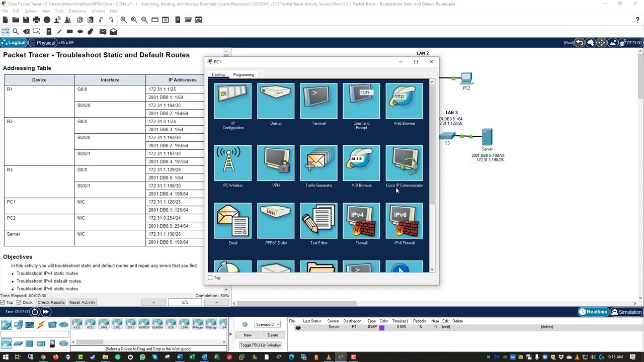Open Command Prompt on PC1

pos(361,102)
